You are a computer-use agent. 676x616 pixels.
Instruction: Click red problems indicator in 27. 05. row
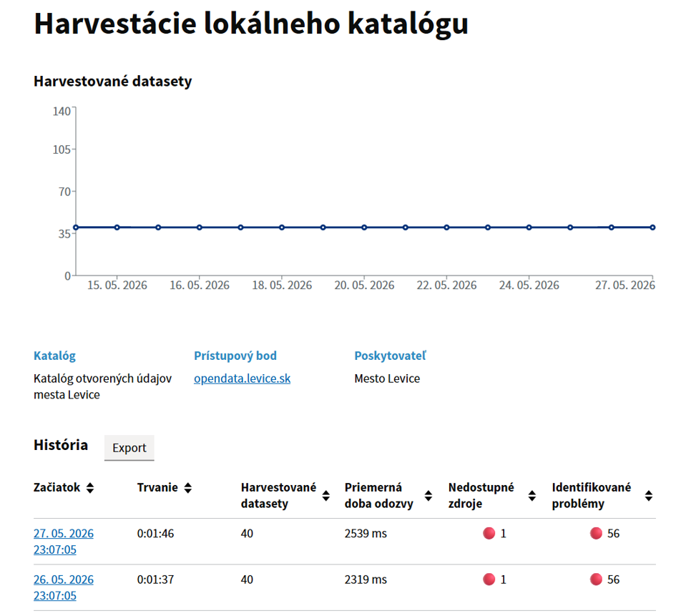coord(596,533)
